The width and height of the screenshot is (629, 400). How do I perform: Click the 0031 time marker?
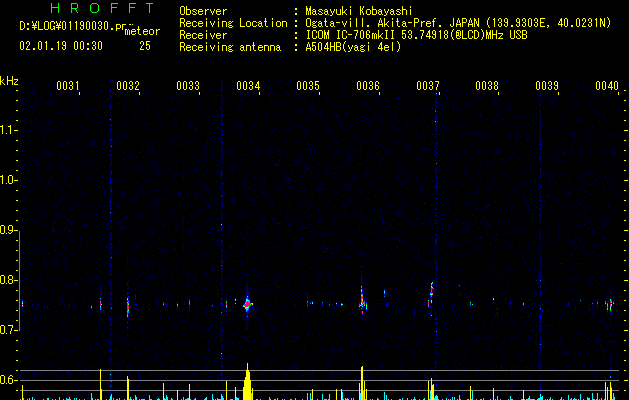[67, 85]
